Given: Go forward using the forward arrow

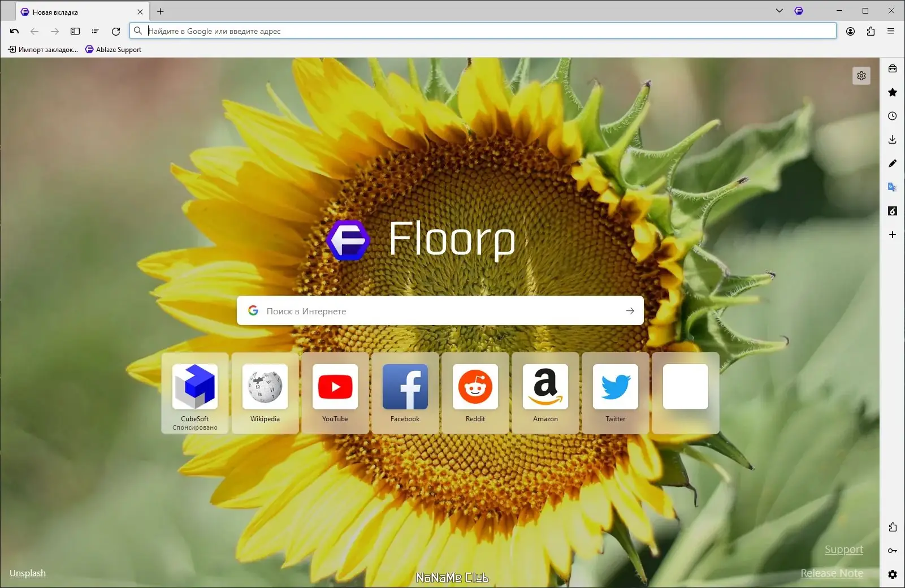Looking at the screenshot, I should point(55,31).
